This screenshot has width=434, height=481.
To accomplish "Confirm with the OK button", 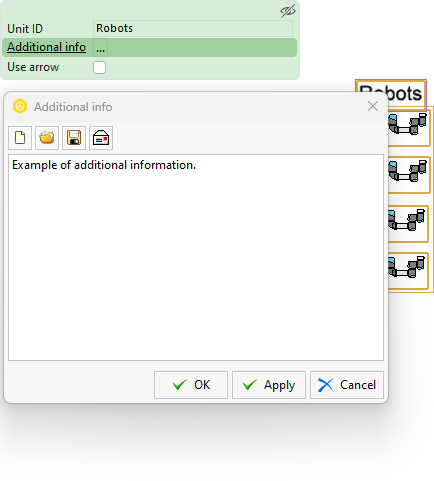I will tap(191, 385).
